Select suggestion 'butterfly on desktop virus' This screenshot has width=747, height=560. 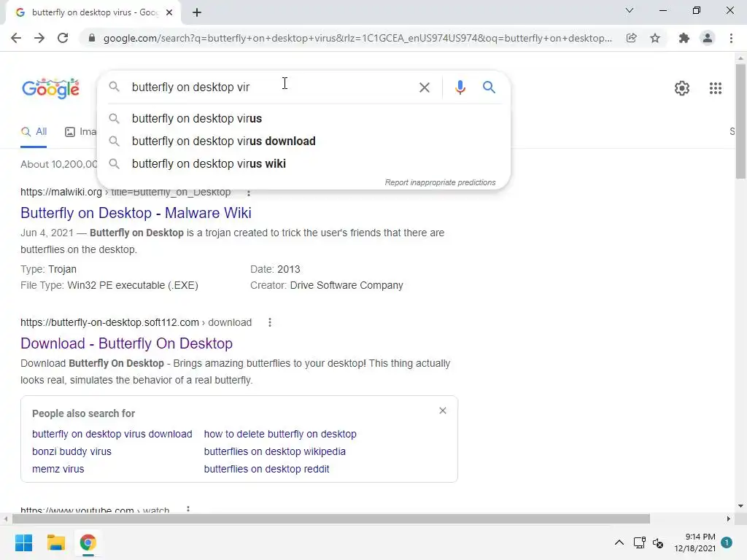click(303, 119)
